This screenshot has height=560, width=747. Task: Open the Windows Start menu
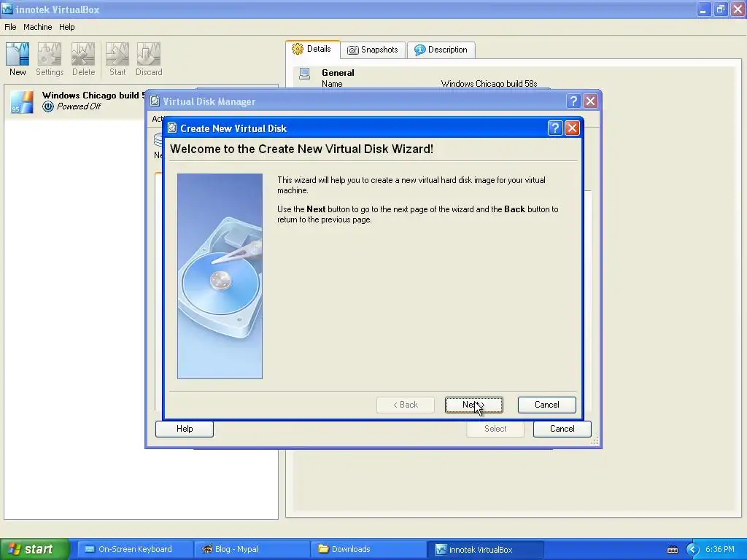pyautogui.click(x=35, y=549)
